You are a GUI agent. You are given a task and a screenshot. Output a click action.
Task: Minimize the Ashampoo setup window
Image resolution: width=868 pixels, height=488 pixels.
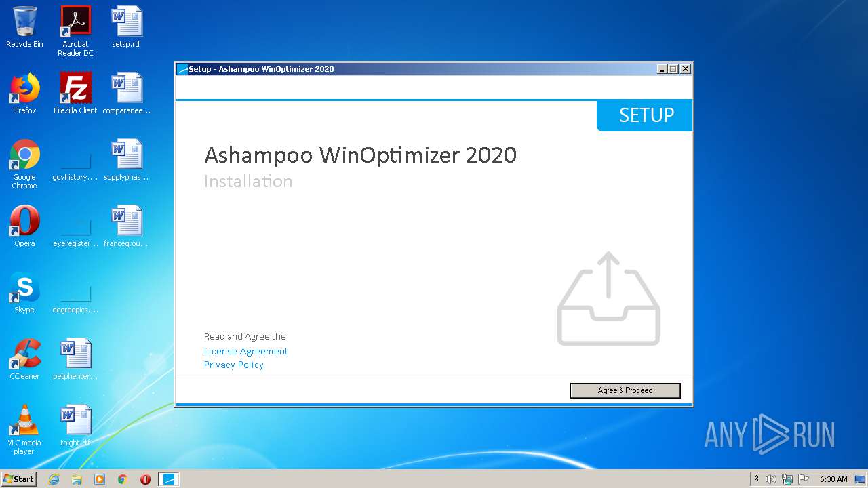pos(663,69)
